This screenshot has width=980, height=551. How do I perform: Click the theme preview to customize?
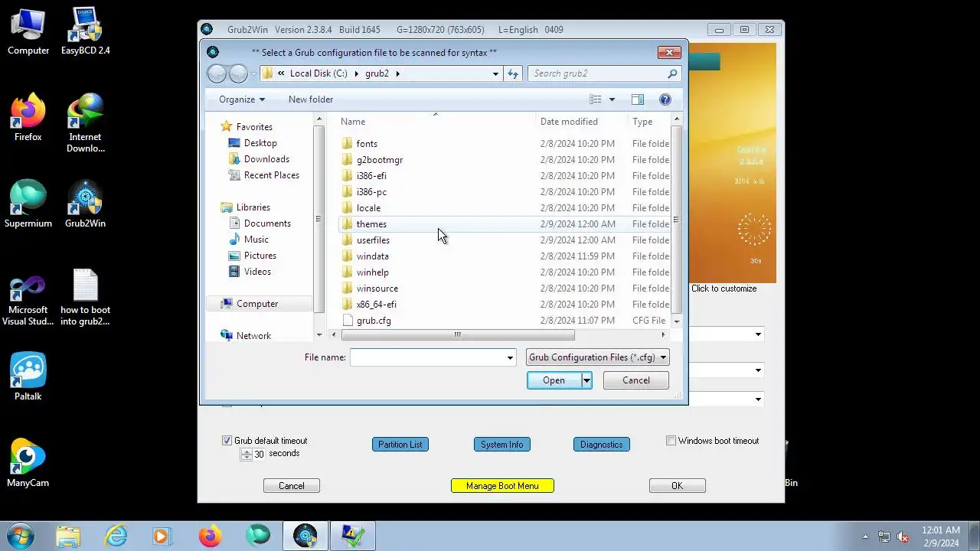coord(732,163)
